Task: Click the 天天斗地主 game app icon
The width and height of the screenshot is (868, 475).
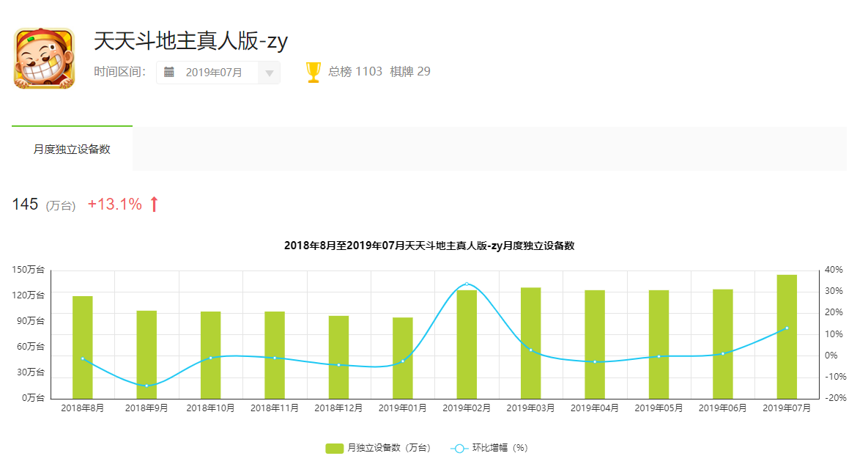Action: click(45, 59)
